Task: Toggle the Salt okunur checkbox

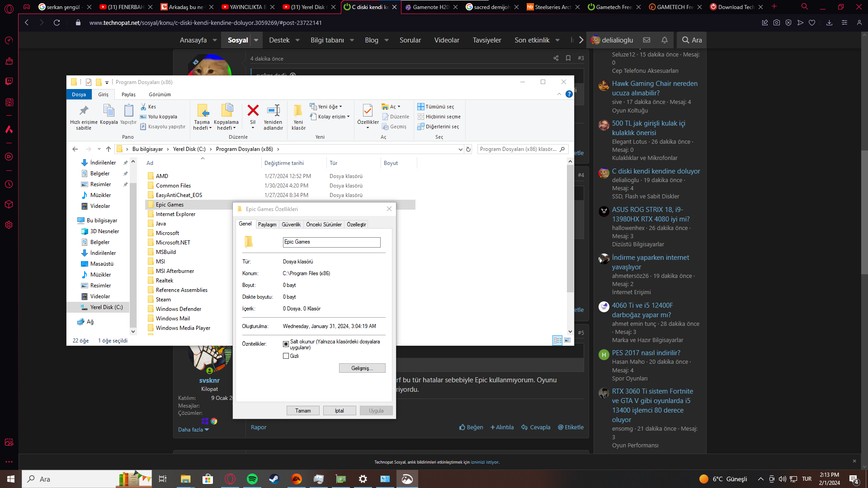Action: [x=286, y=344]
